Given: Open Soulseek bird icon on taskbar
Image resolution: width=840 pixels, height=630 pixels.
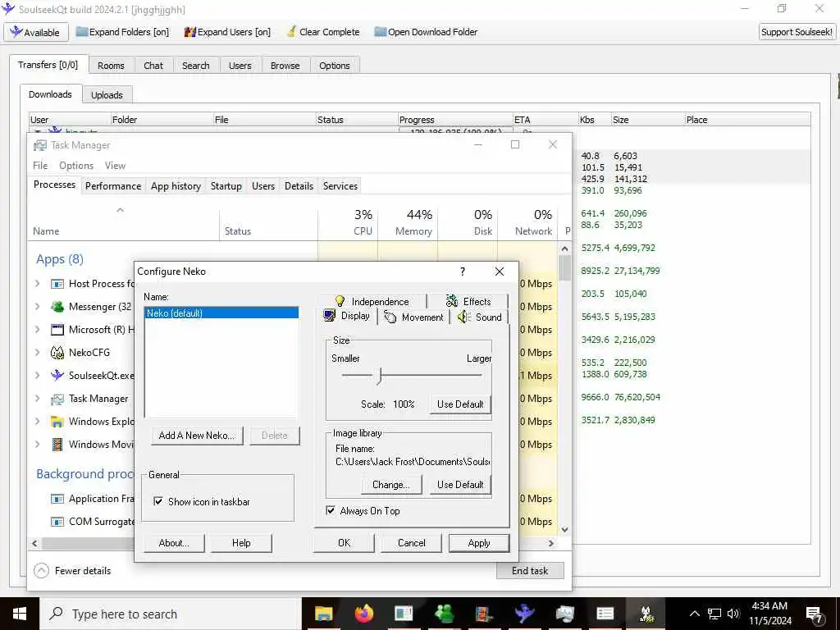Looking at the screenshot, I should coord(524,614).
